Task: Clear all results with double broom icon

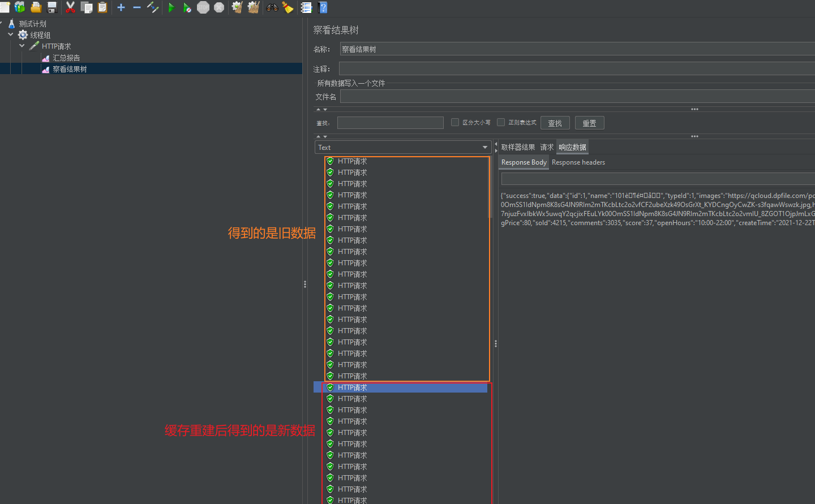Action: point(254,7)
